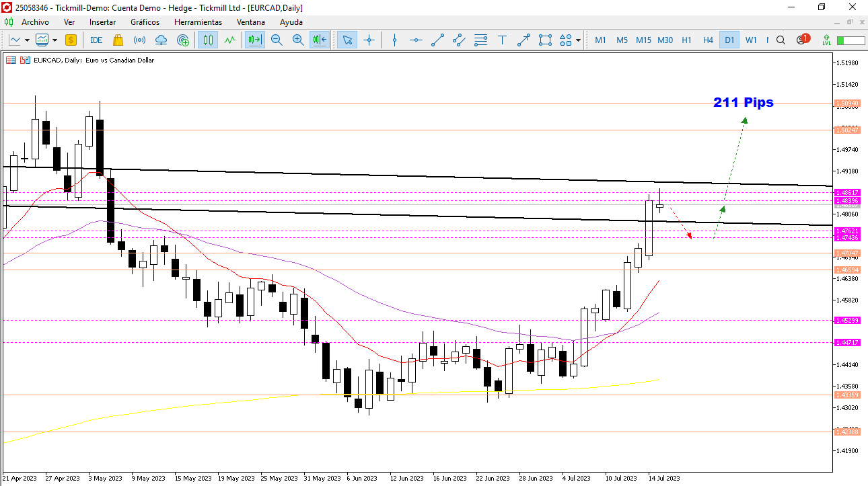
Task: Open the search magnifier icon
Action: point(781,40)
